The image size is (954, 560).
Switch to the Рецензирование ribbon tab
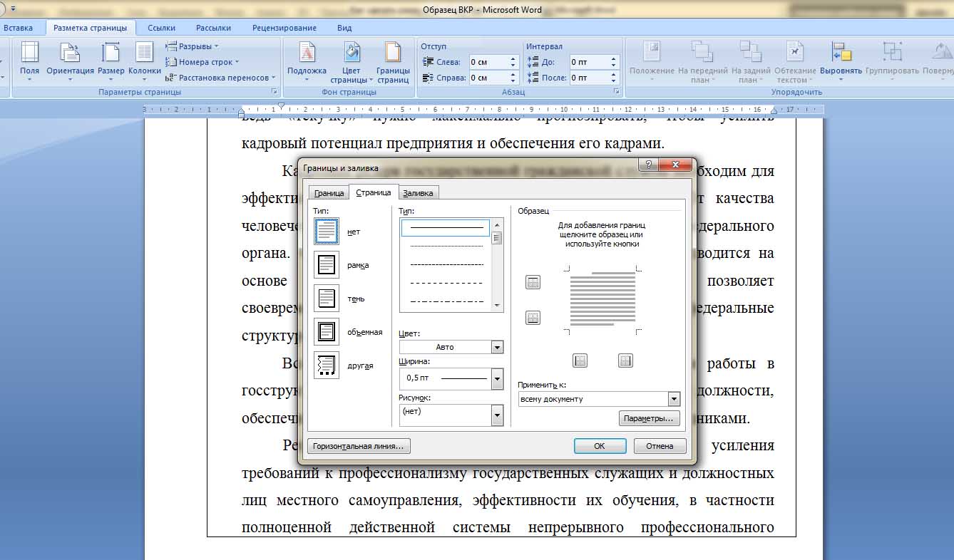pos(284,28)
